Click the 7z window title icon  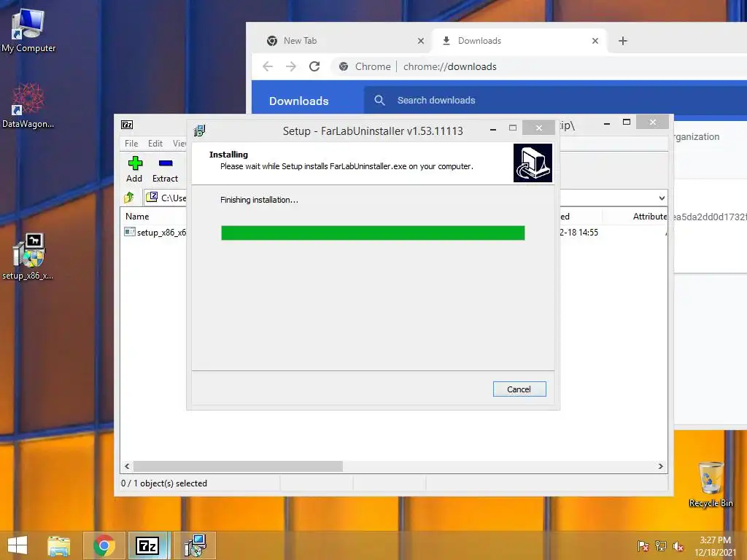tap(127, 125)
